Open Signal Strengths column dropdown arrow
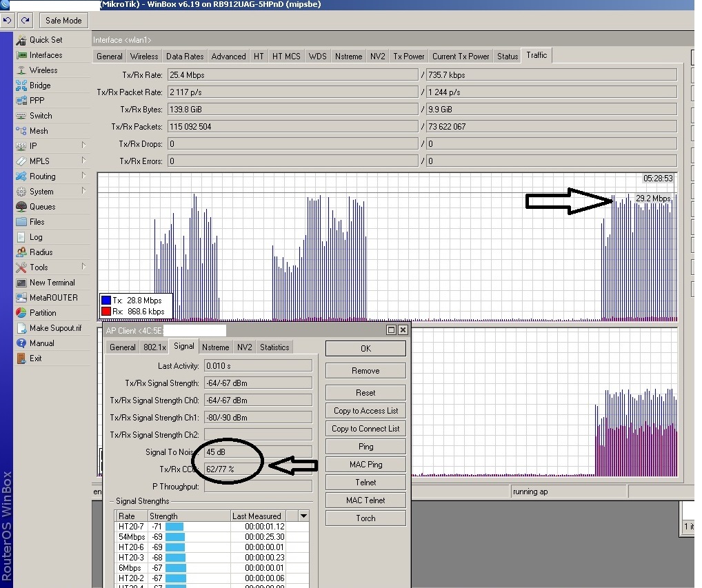 (x=303, y=516)
